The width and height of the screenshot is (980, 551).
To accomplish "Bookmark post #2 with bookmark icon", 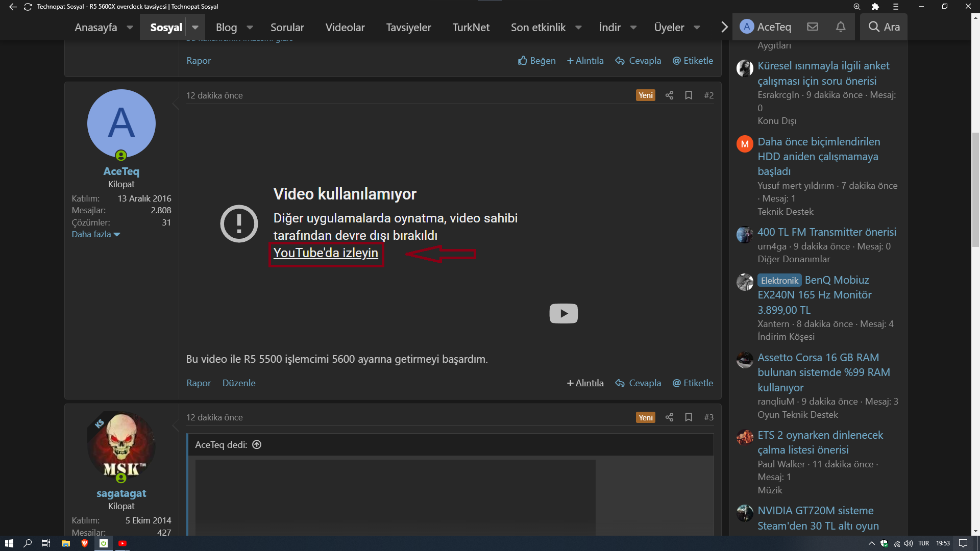I will pyautogui.click(x=689, y=95).
